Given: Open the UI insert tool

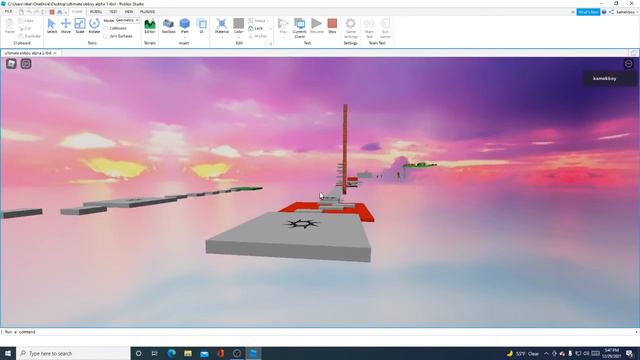Looking at the screenshot, I should 202,26.
